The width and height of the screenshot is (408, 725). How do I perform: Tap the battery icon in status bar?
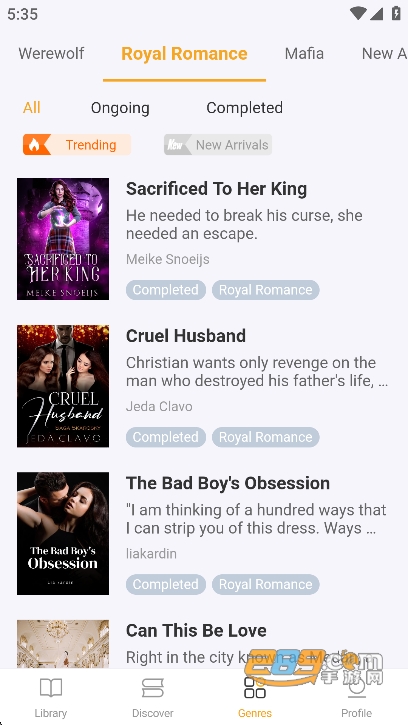(396, 13)
